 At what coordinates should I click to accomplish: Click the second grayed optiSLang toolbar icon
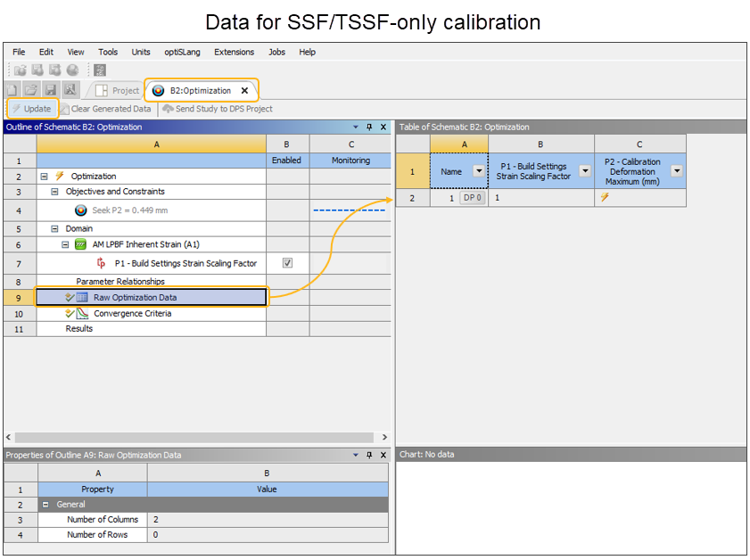point(37,70)
